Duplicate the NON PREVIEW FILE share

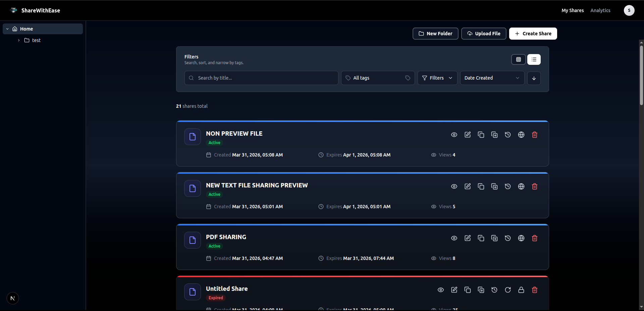(x=494, y=135)
